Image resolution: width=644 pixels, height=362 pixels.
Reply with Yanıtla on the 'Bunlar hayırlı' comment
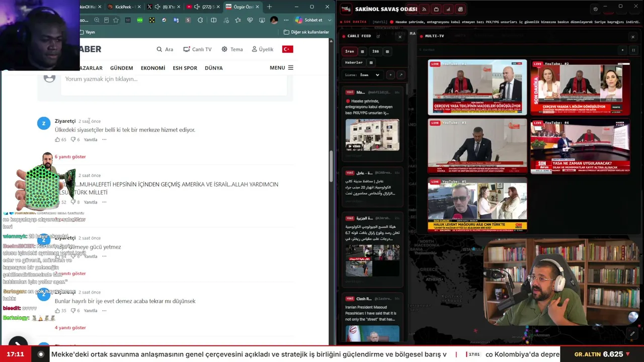point(91,311)
